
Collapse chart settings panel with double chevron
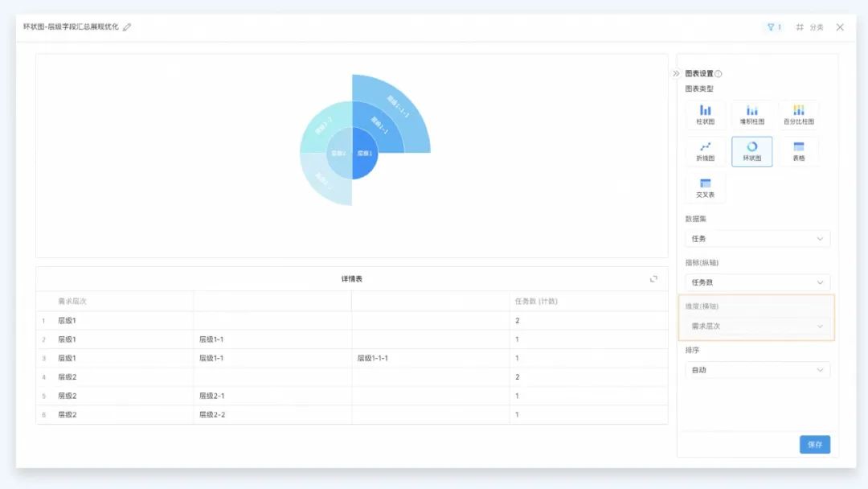676,73
